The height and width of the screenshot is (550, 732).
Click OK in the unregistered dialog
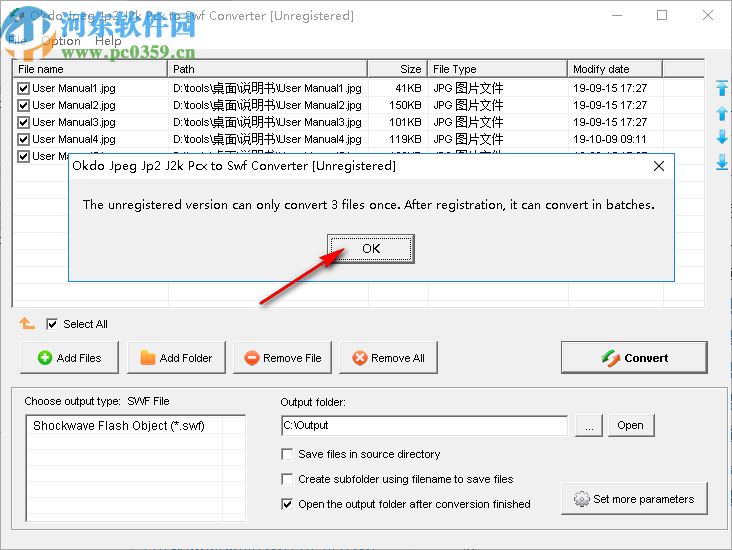coord(371,249)
